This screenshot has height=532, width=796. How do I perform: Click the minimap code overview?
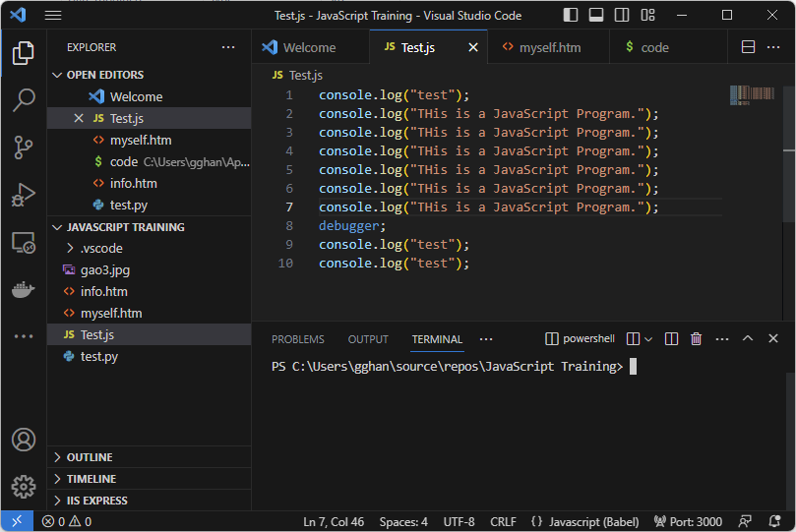[752, 94]
